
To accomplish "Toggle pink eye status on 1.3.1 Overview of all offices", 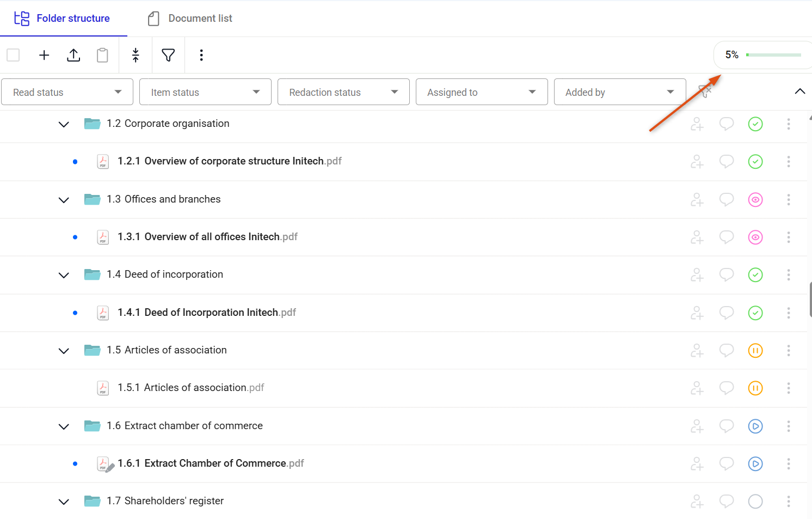I will (x=755, y=237).
